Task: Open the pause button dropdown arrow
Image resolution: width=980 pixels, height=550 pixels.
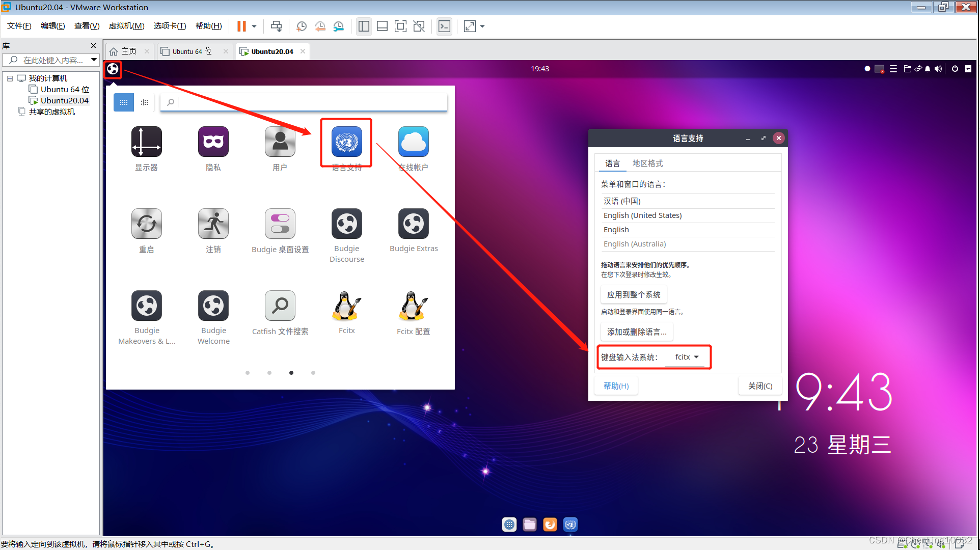Action: tap(254, 26)
